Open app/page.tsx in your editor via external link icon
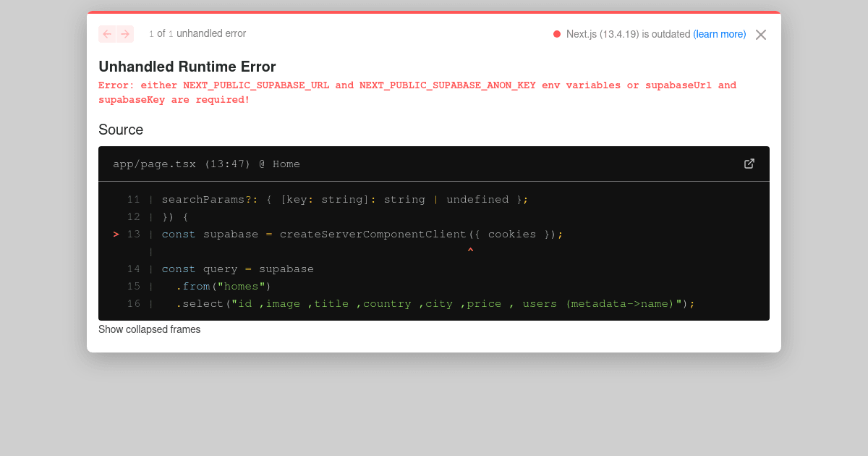 pos(749,164)
